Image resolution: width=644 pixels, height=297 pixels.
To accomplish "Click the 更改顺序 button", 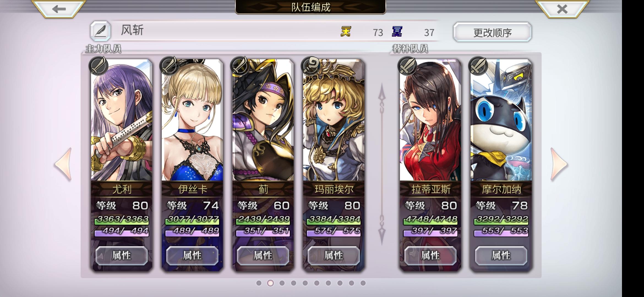I will coord(492,32).
